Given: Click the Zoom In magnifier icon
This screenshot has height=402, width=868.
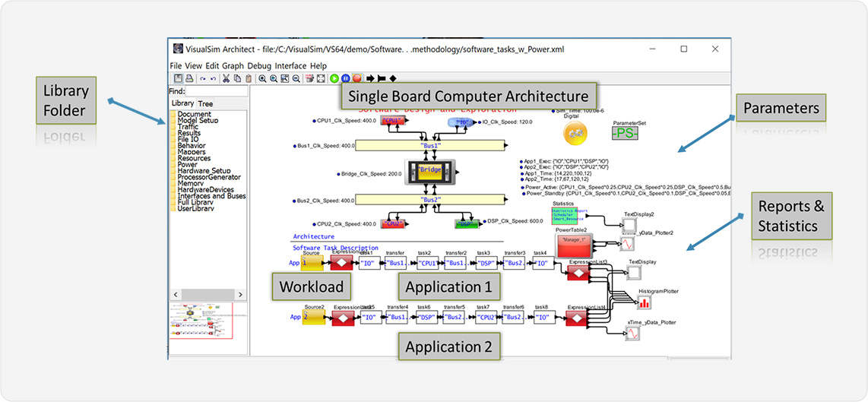Looking at the screenshot, I should click(262, 78).
